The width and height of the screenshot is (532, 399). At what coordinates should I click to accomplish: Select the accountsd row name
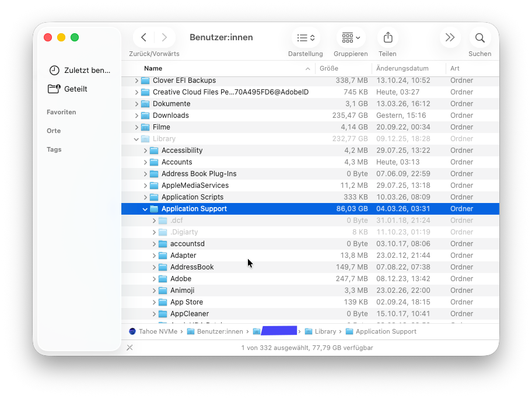[x=187, y=244]
